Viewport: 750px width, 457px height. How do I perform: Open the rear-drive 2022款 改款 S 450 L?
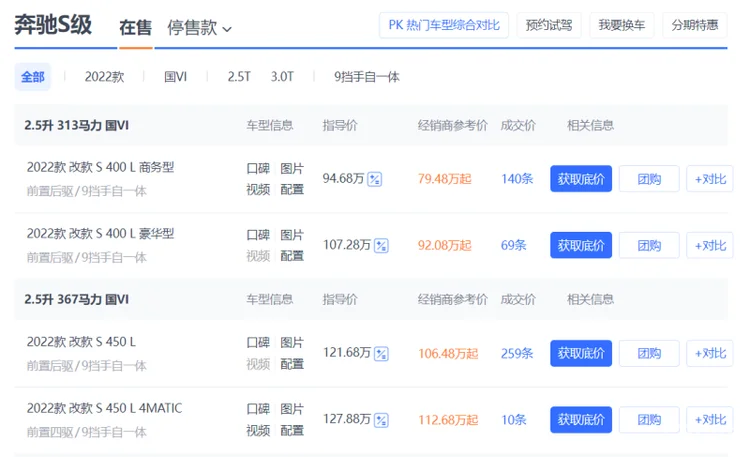81,342
